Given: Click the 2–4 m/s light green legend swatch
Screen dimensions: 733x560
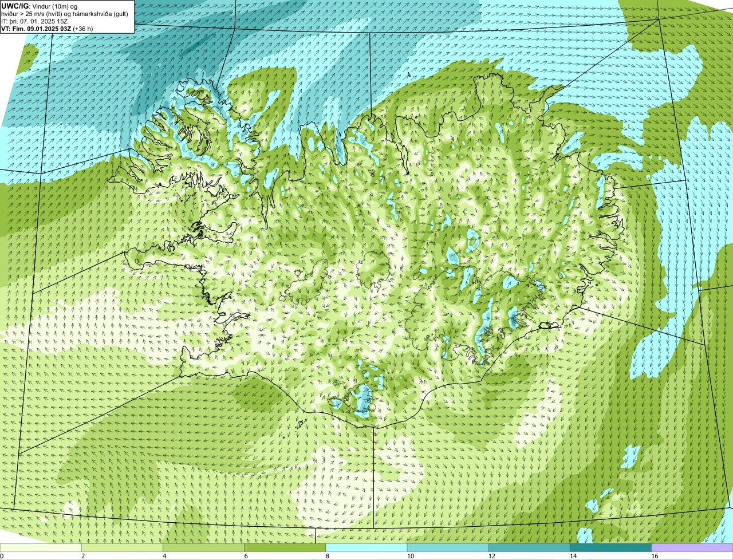Looking at the screenshot, I should click(x=123, y=547).
